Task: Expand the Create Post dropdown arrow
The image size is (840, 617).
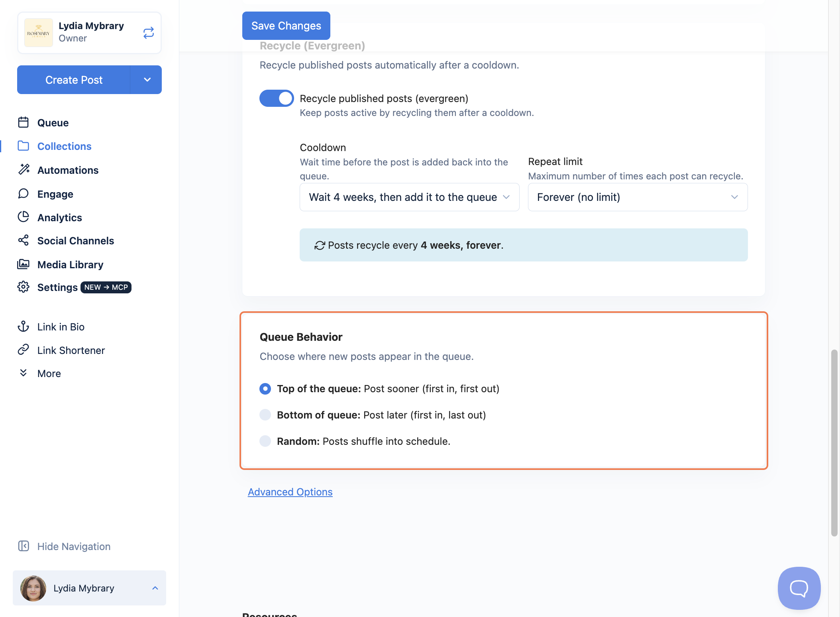Action: [146, 80]
